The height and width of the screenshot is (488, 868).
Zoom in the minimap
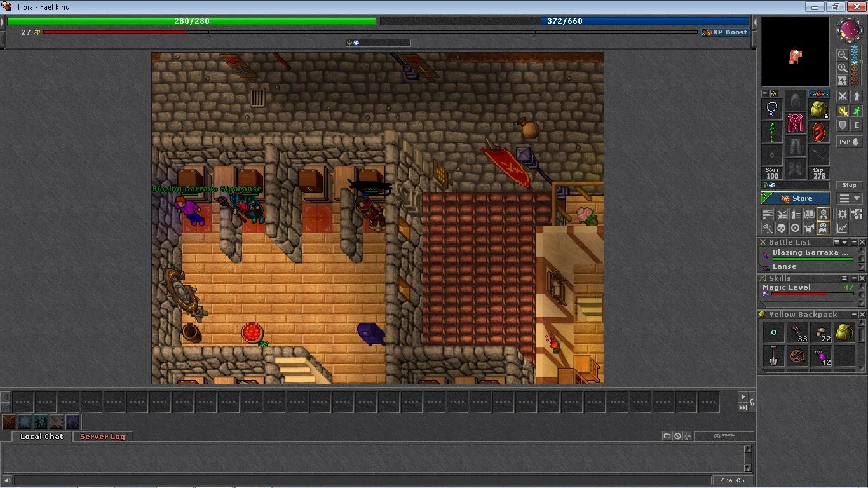coord(842,67)
